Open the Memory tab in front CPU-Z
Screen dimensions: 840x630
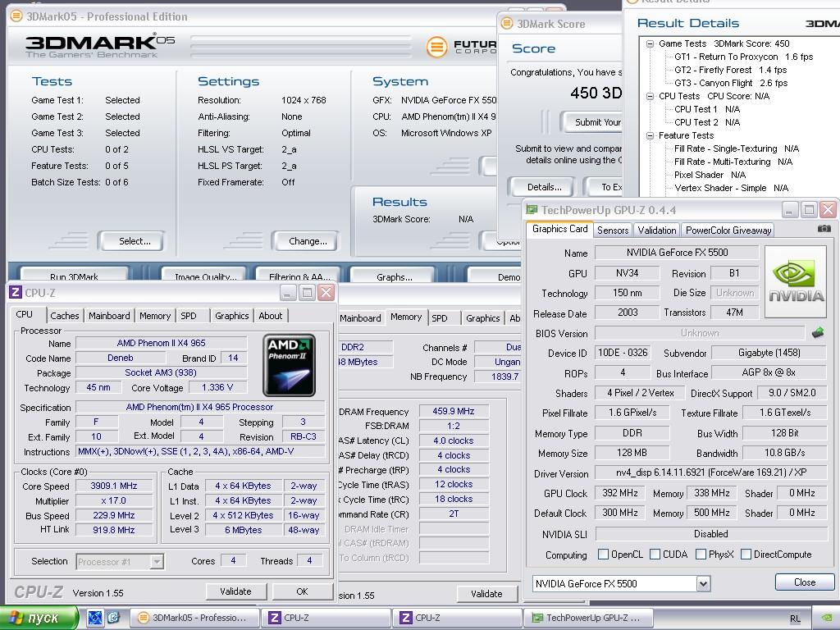pyautogui.click(x=155, y=316)
